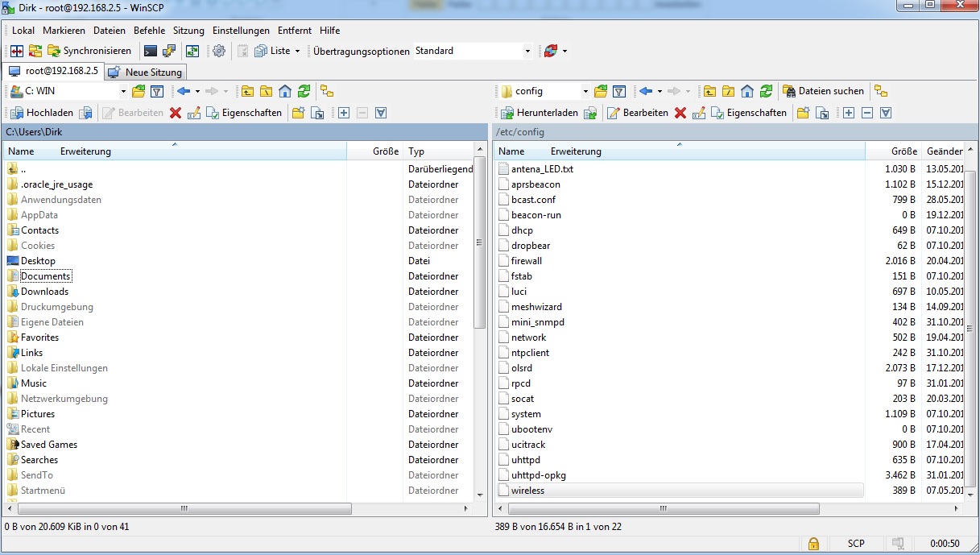
Task: Refresh the remote panel
Action: [x=766, y=91]
